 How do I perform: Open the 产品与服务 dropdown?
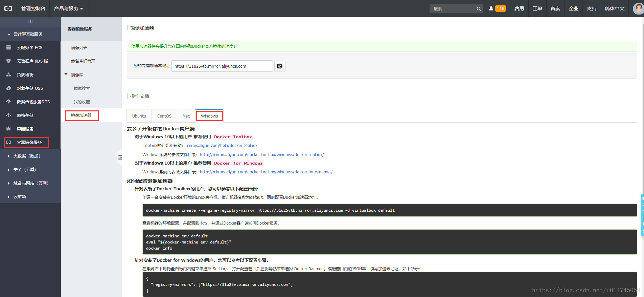coord(69,8)
